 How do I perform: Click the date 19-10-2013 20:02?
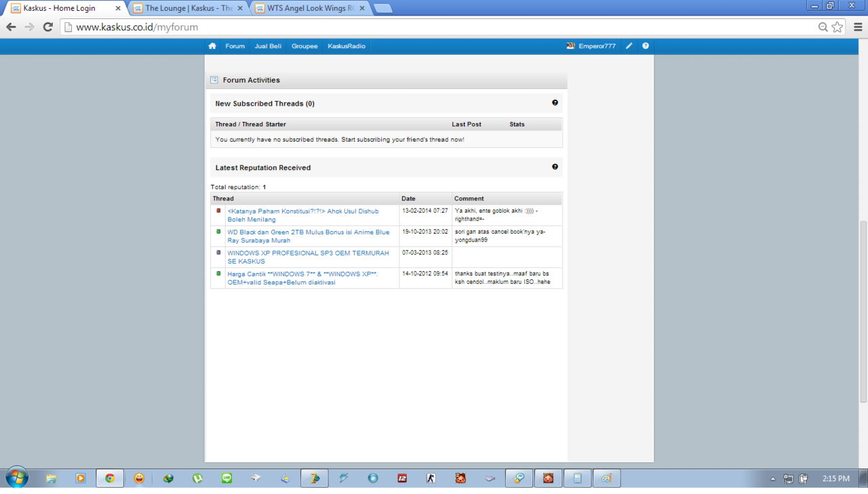[425, 232]
